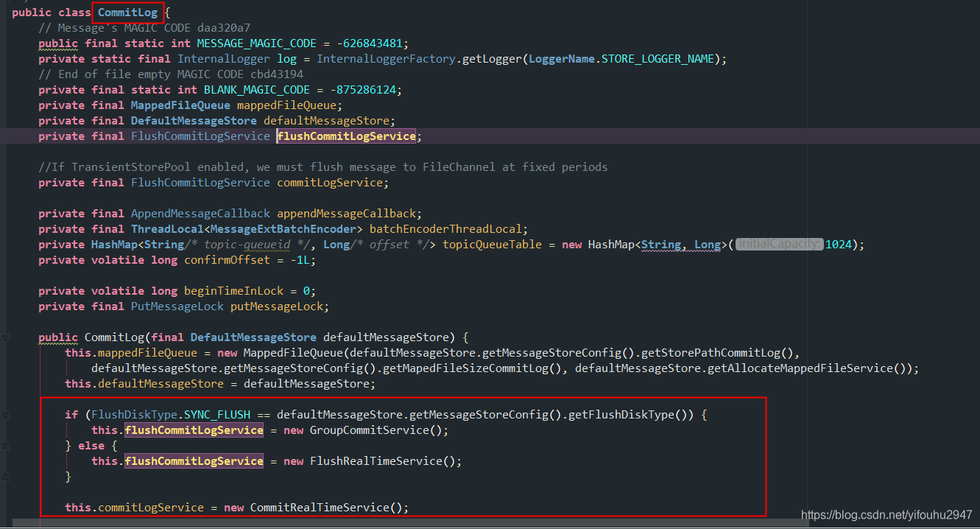Viewport: 980px width, 529px height.
Task: Click the TransientStorePool comment line
Action: [x=323, y=167]
